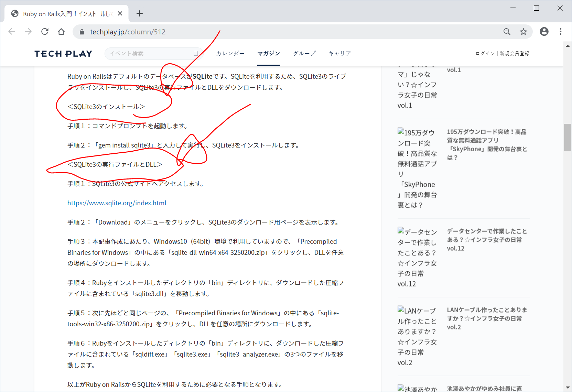Open the SkyPhone article thumbnail
Viewport: 572px width, 392px height.
pos(417,168)
